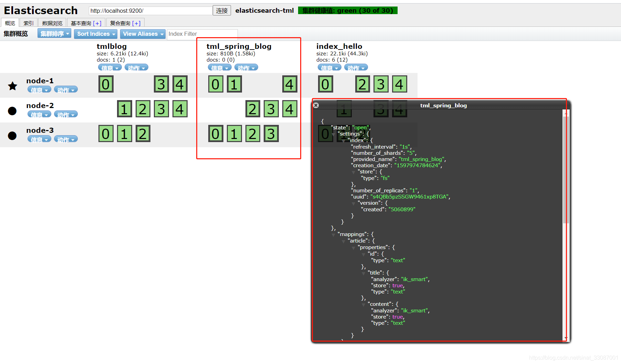This screenshot has height=364, width=621.
Task: Collapse the "version" JSON node
Action: (353, 204)
